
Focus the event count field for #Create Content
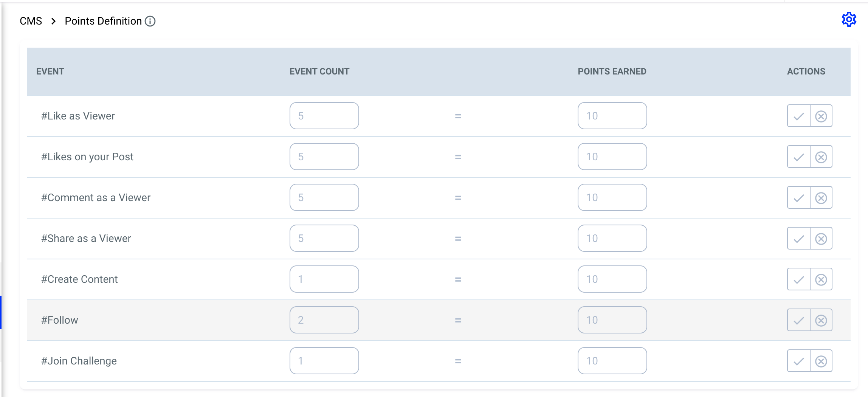[324, 279]
